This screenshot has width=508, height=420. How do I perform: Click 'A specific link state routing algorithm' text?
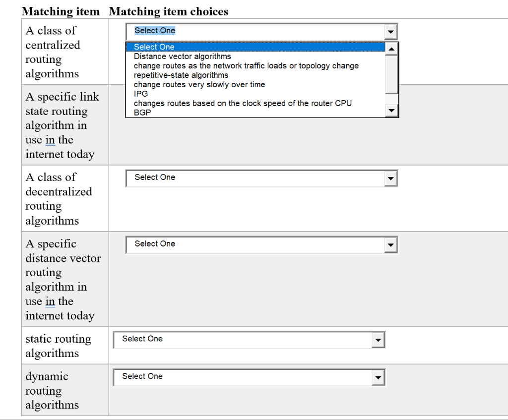pos(62,125)
